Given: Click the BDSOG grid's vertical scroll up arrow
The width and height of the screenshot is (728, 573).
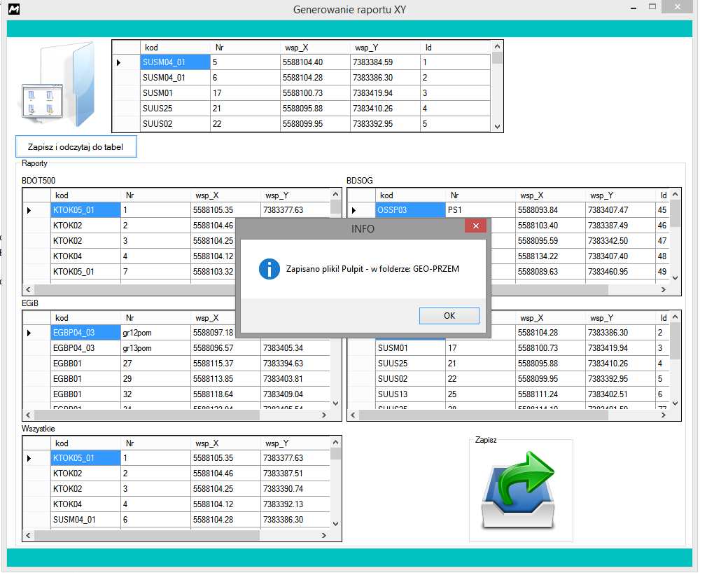Looking at the screenshot, I should 675,194.
